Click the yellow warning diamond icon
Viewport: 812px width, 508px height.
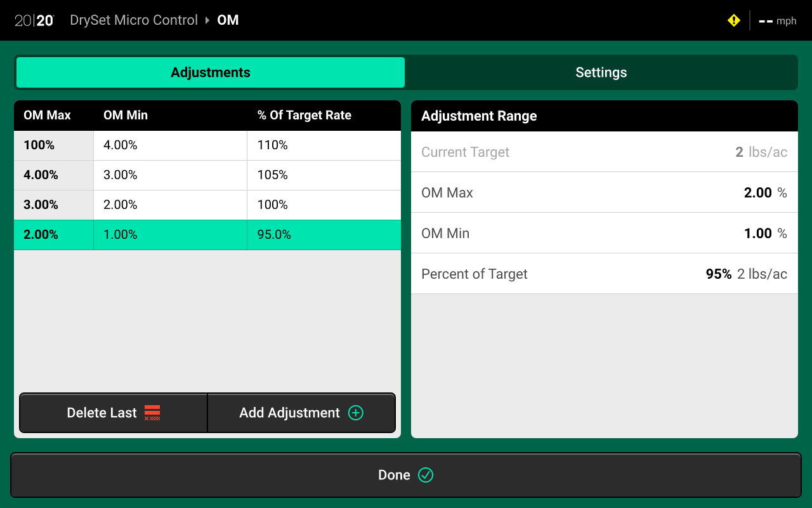click(x=734, y=20)
